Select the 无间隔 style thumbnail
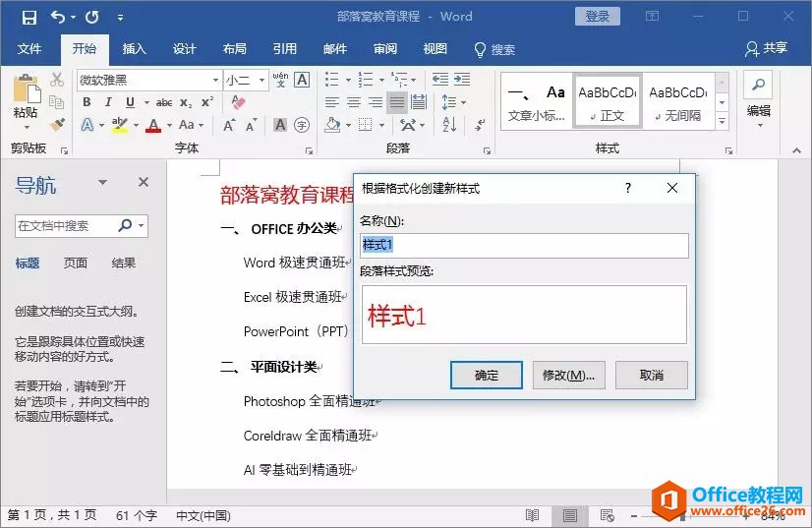 click(x=678, y=102)
